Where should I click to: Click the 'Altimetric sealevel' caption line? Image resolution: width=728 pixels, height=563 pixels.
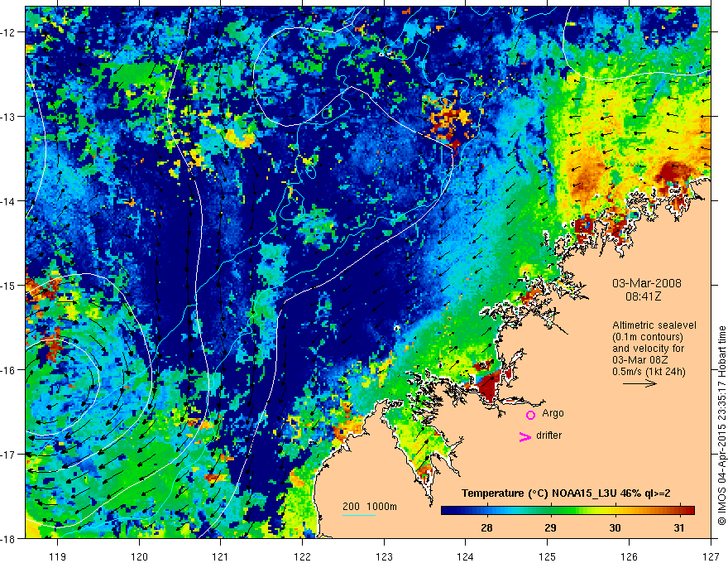[x=654, y=325]
